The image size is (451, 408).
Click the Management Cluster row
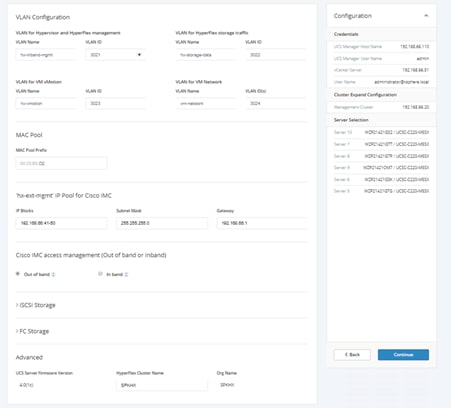(381, 107)
